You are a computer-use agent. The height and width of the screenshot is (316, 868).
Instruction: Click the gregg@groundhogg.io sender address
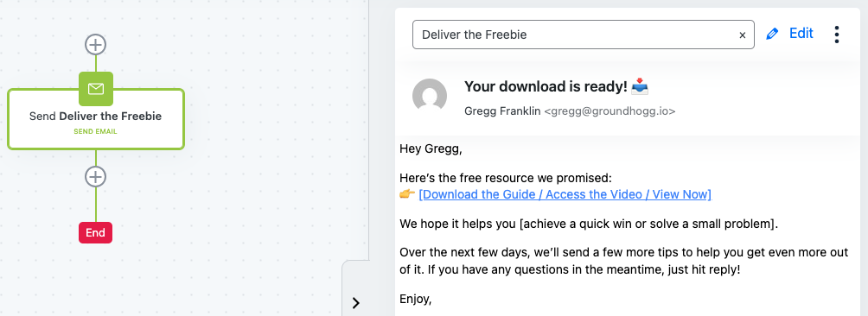click(610, 111)
